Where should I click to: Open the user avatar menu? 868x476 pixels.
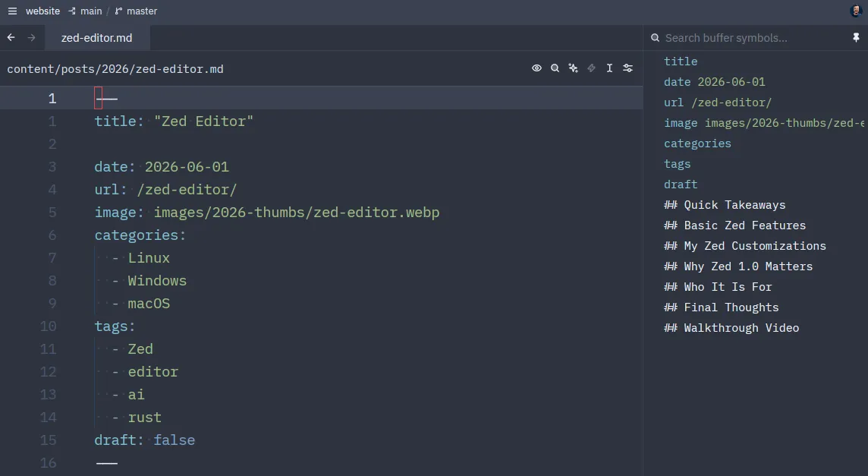(856, 11)
